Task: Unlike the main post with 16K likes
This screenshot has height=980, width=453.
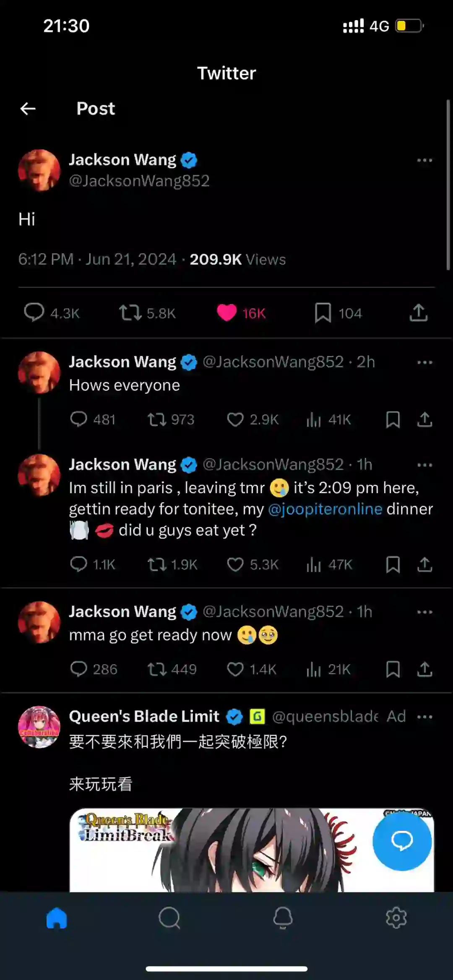Action: 226,313
